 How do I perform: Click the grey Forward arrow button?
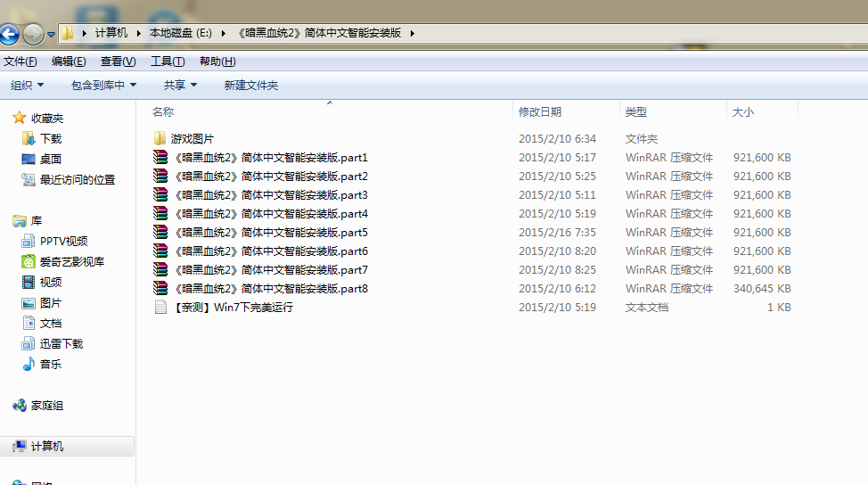[x=33, y=35]
